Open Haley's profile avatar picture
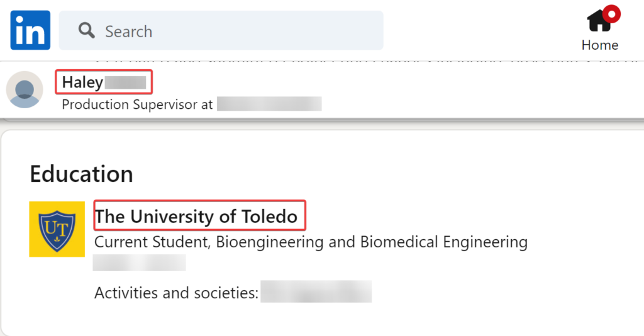Screen dimensions: 644x336 (x=25, y=89)
